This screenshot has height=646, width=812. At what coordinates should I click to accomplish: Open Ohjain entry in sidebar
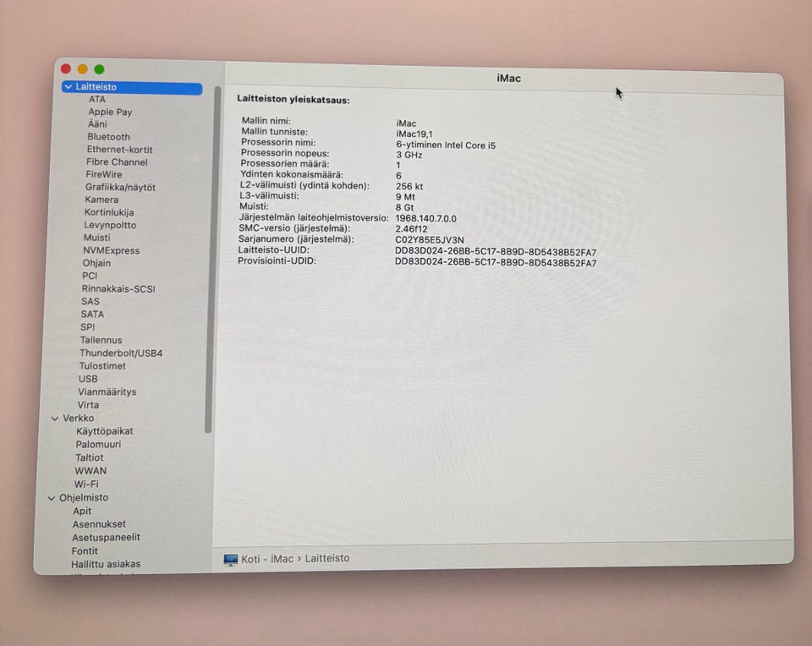96,263
